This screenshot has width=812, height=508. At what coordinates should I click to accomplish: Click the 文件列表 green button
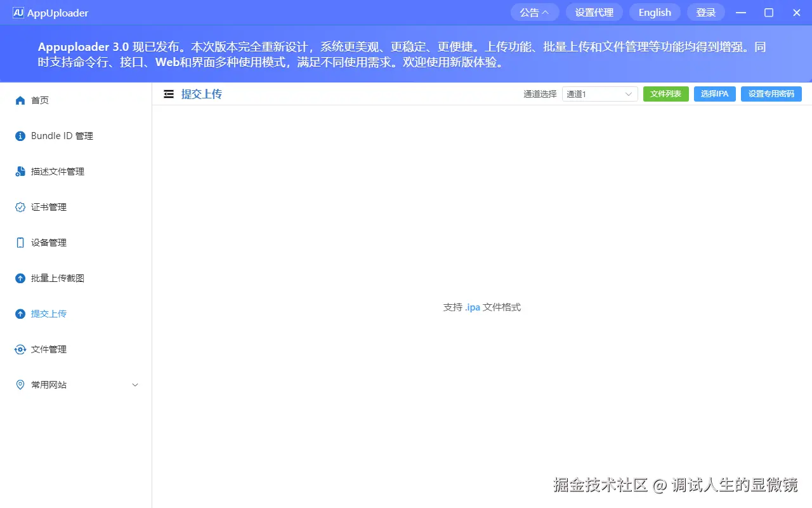[665, 93]
